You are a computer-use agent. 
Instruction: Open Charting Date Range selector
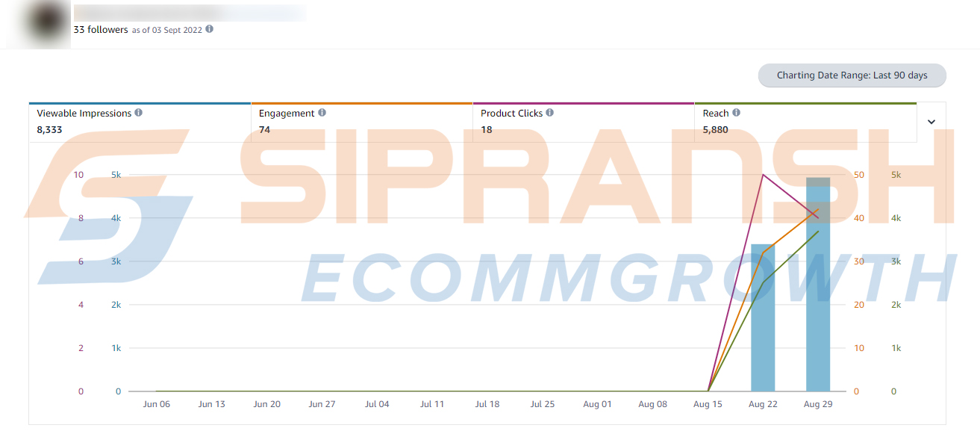click(x=852, y=75)
